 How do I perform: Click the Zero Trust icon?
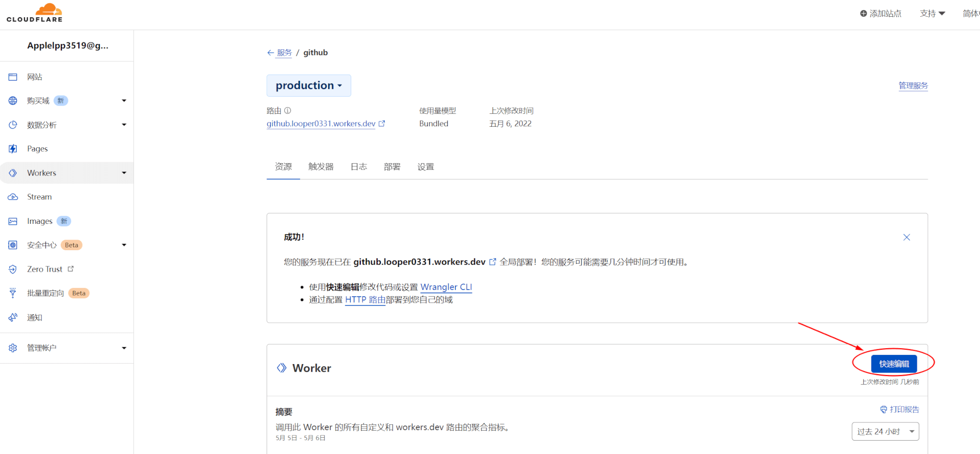point(13,269)
